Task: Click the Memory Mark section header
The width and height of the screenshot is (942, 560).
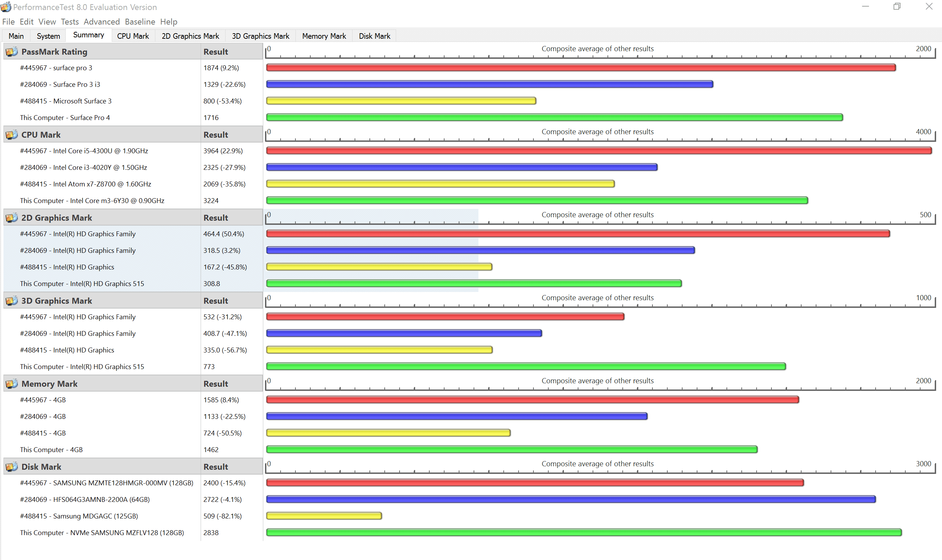Action: pos(102,384)
